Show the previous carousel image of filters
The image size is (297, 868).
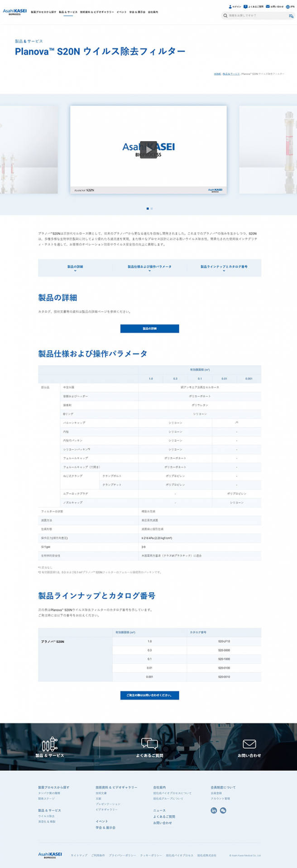tap(29, 150)
